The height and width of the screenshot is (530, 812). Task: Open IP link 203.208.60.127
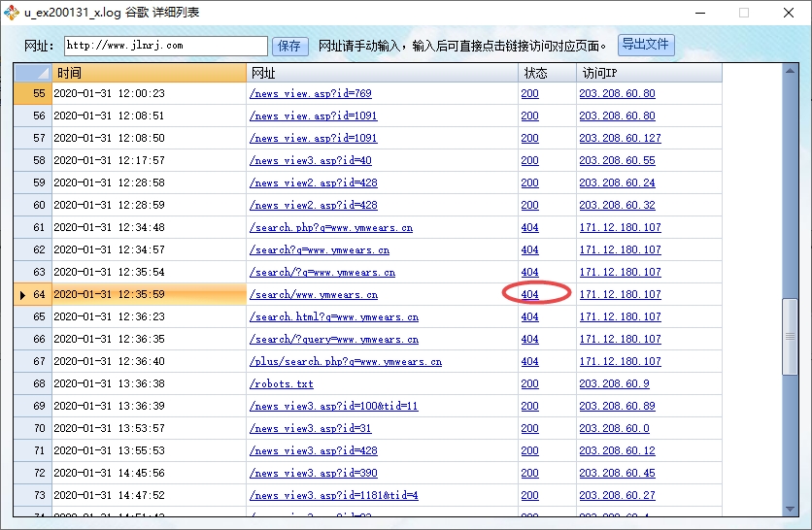click(620, 139)
